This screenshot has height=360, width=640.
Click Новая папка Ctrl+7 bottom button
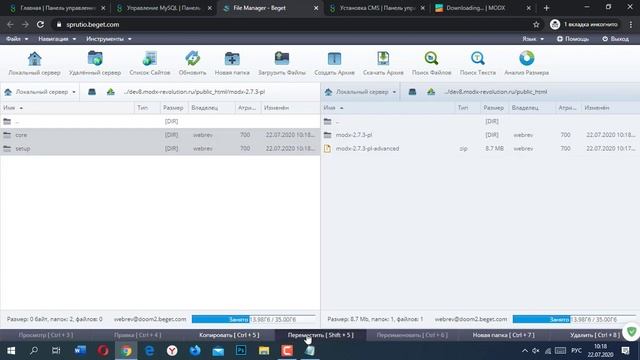coord(503,335)
